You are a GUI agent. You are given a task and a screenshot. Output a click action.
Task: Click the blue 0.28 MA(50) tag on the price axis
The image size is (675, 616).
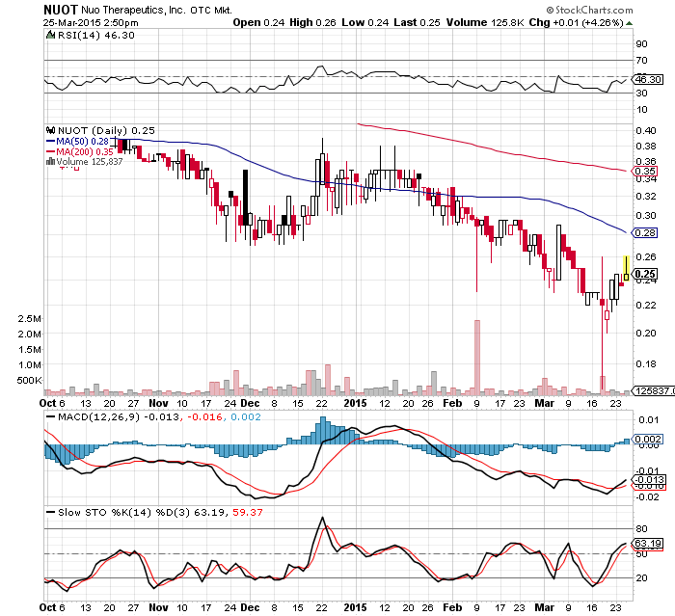tap(645, 233)
